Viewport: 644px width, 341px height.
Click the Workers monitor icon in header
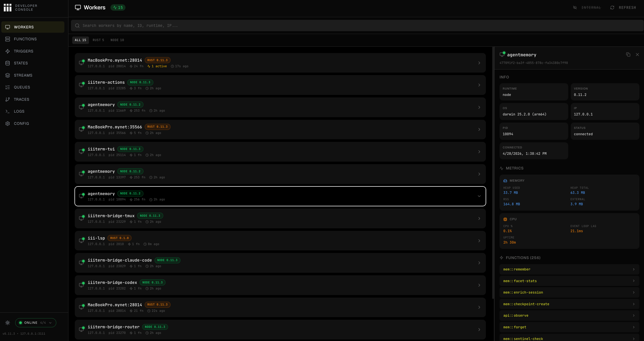point(78,8)
